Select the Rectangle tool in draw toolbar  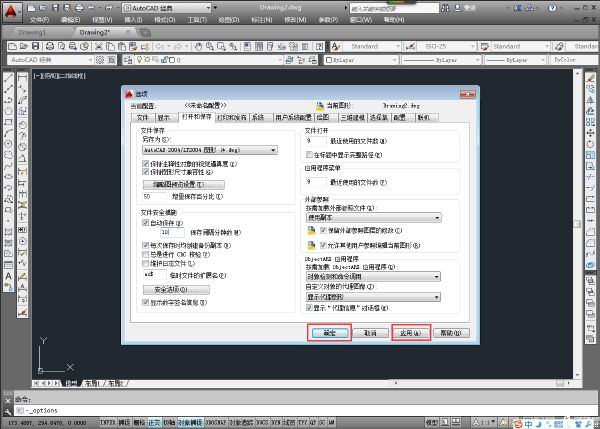[x=8, y=122]
